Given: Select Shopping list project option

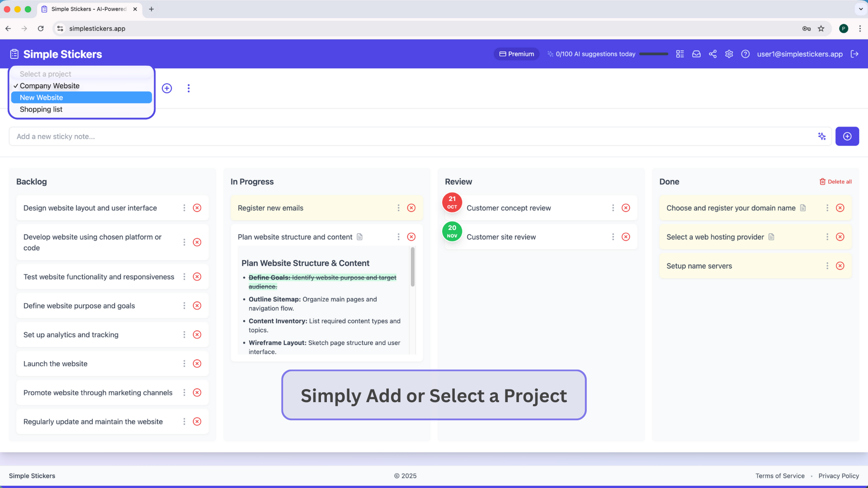Looking at the screenshot, I should (x=41, y=109).
